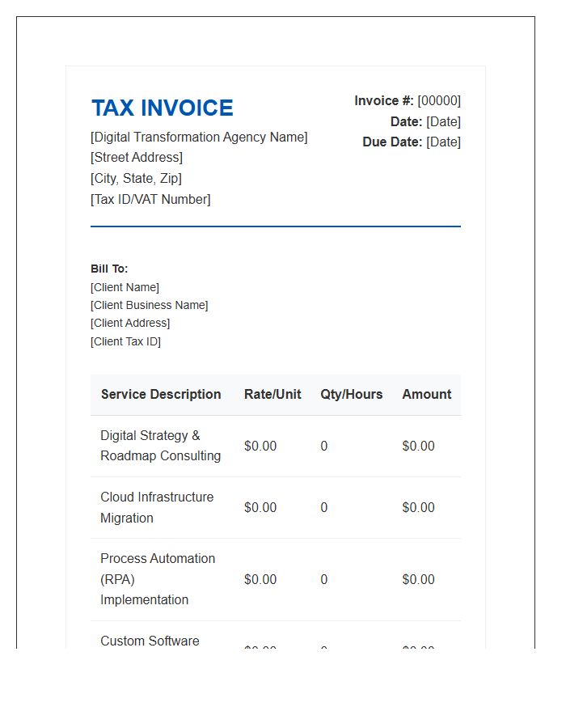Viewport: 566px width, 728px height.
Task: Select the [Tax ID/VAT Number] placeholder
Action: pos(150,199)
